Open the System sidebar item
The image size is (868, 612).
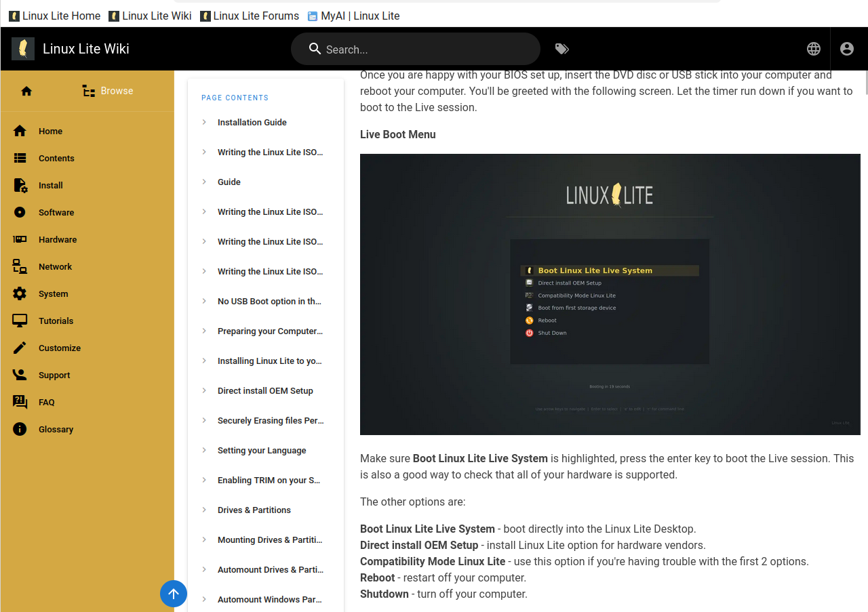pyautogui.click(x=87, y=294)
